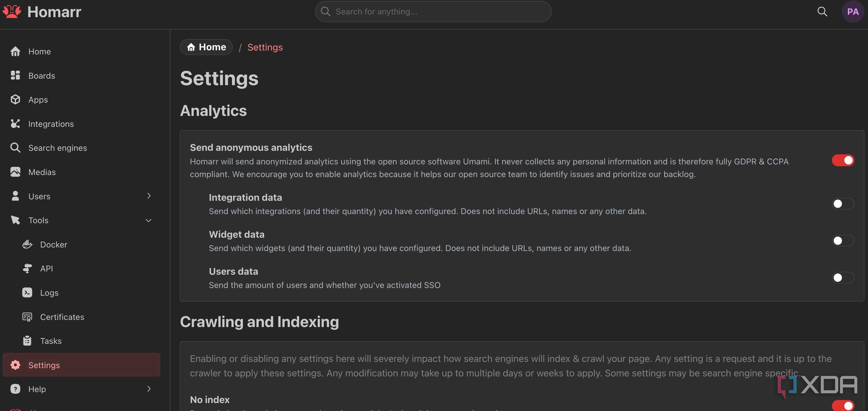Open the API tool page
The height and width of the screenshot is (411, 868).
click(x=87, y=268)
